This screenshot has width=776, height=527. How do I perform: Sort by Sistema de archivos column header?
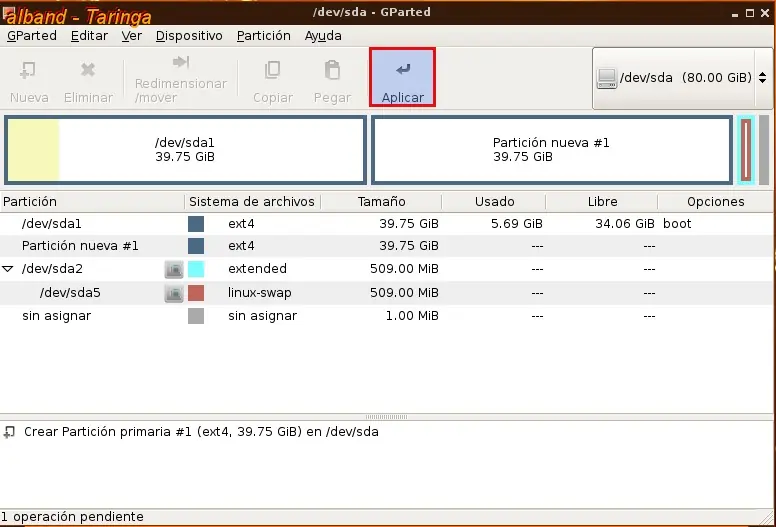252,201
